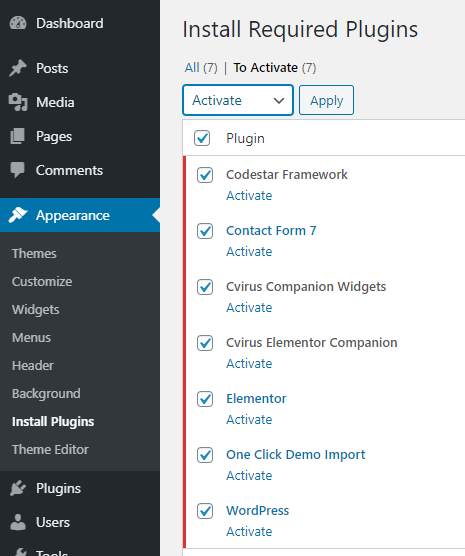This screenshot has width=465, height=556.
Task: Click the Plugins plug icon
Action: (18, 488)
